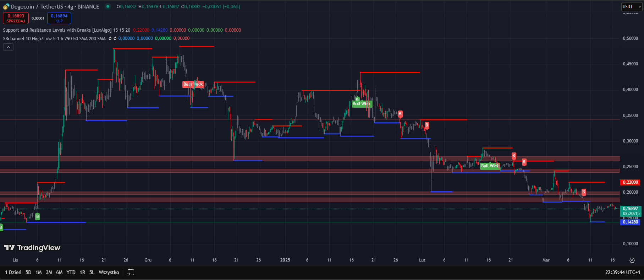Click the red Bear Wick label marker

[x=193, y=84]
